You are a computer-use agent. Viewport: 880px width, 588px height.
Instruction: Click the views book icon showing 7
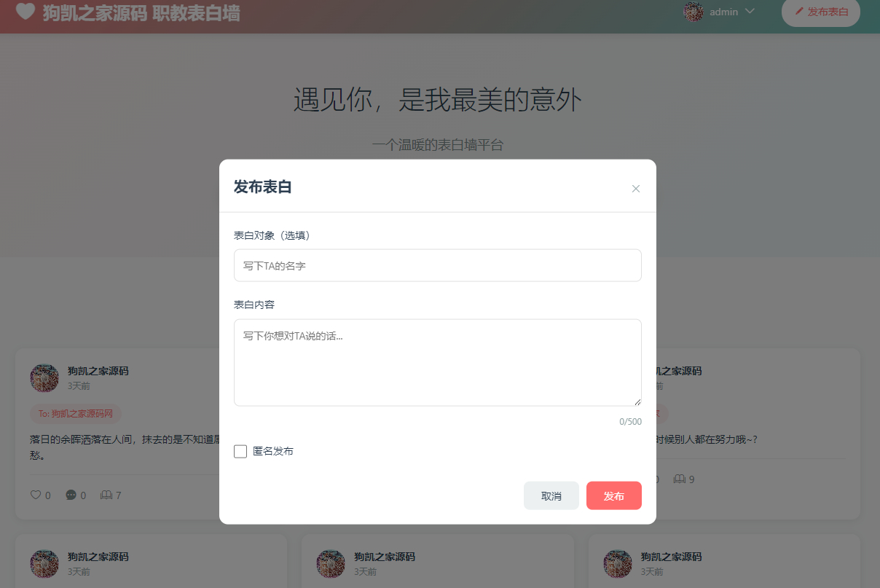pos(106,495)
